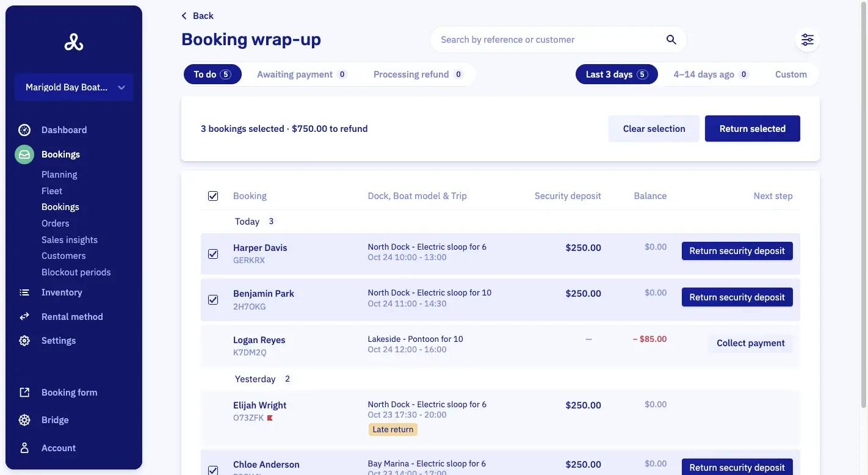Click the Dashboard gauge icon

pos(24,130)
